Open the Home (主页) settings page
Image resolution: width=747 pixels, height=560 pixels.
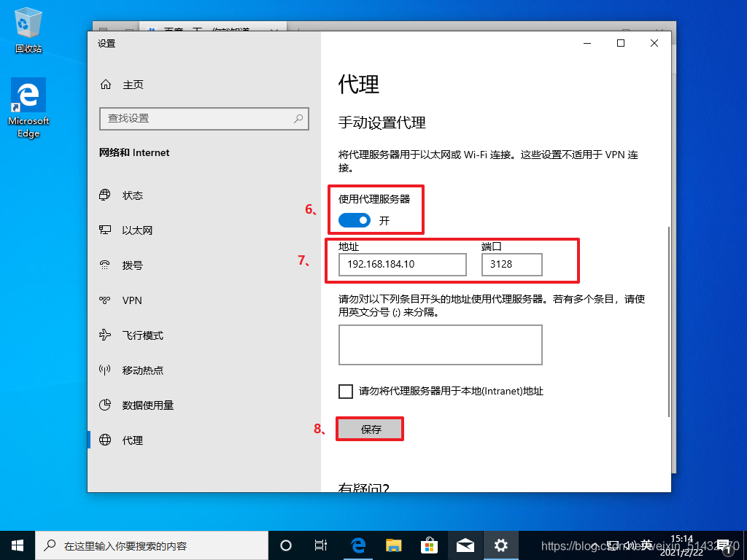coord(122,85)
